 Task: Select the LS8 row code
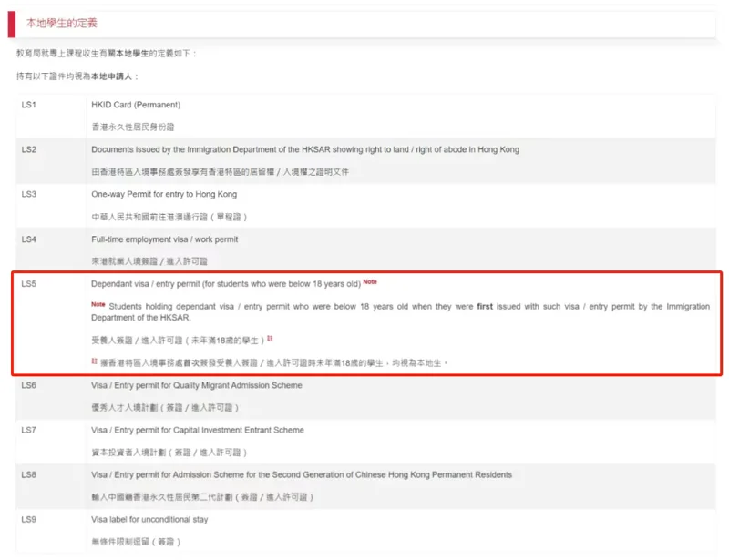[x=29, y=474]
